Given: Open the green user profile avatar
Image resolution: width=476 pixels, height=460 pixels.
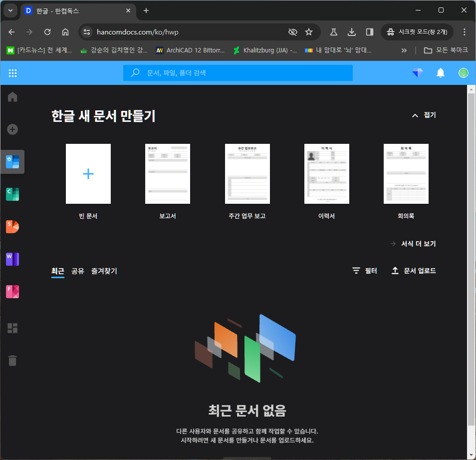Looking at the screenshot, I should tap(463, 73).
